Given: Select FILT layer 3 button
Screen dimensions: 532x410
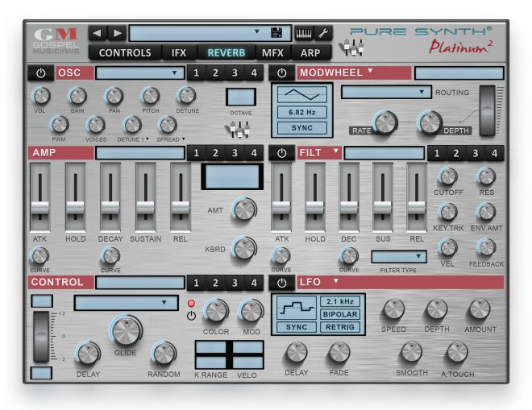Looking at the screenshot, I should [x=476, y=153].
